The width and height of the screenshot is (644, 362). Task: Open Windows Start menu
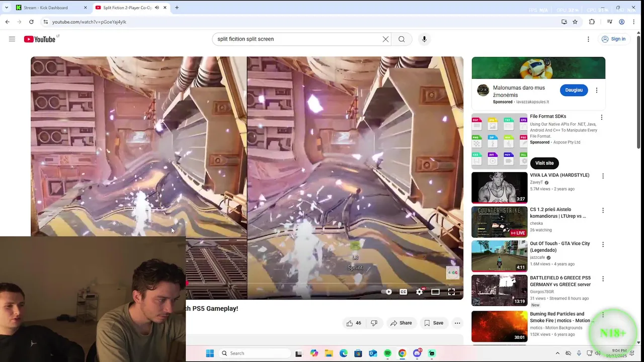click(x=210, y=353)
